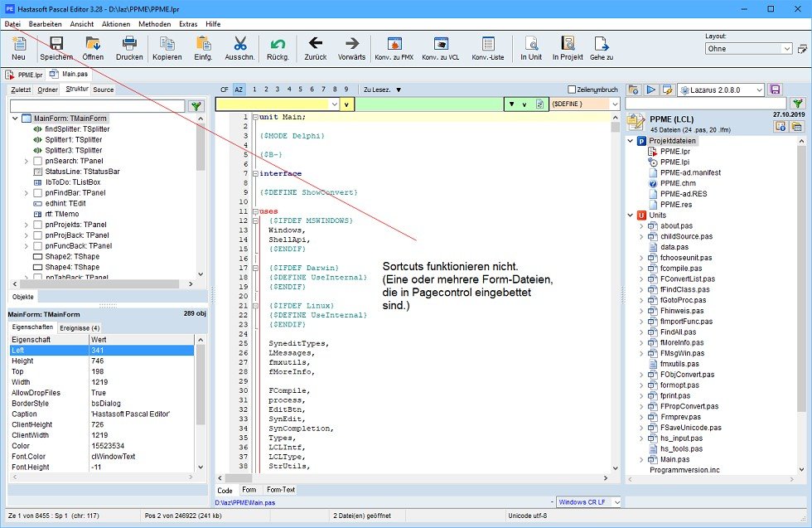812x528 pixels.
Task: Open a file with the Öffnen icon
Action: click(93, 44)
